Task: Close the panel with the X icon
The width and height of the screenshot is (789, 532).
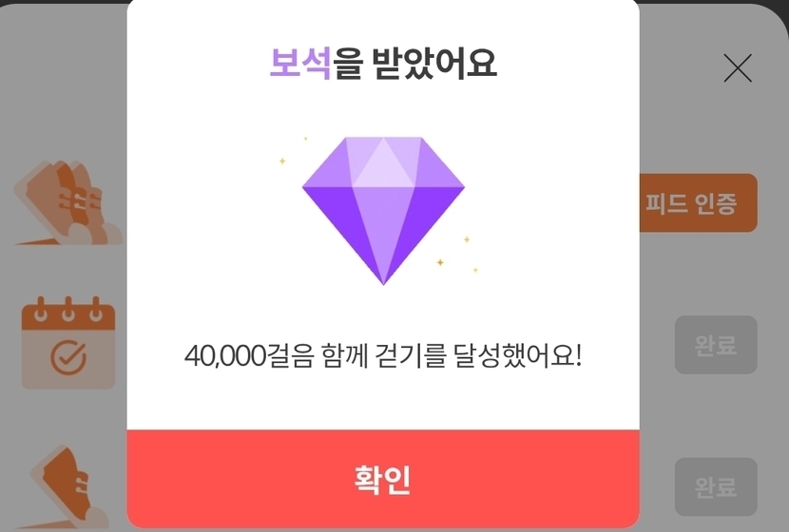Action: point(738,67)
